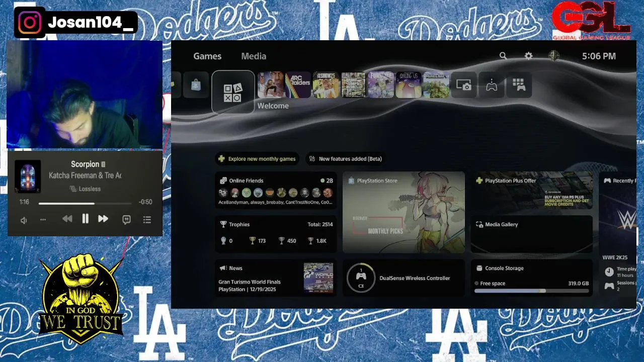644x362 pixels.
Task: Select the Fortnite game tile
Action: click(x=380, y=85)
